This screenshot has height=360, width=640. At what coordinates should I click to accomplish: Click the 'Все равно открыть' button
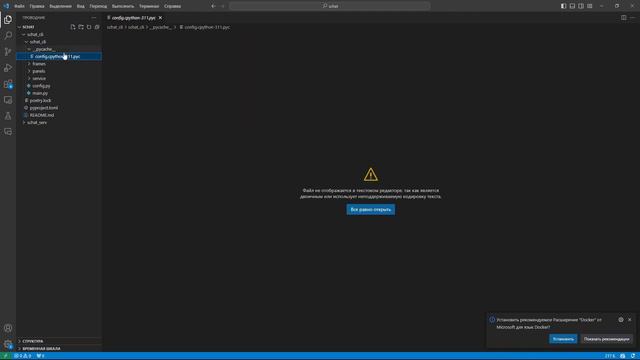click(371, 209)
